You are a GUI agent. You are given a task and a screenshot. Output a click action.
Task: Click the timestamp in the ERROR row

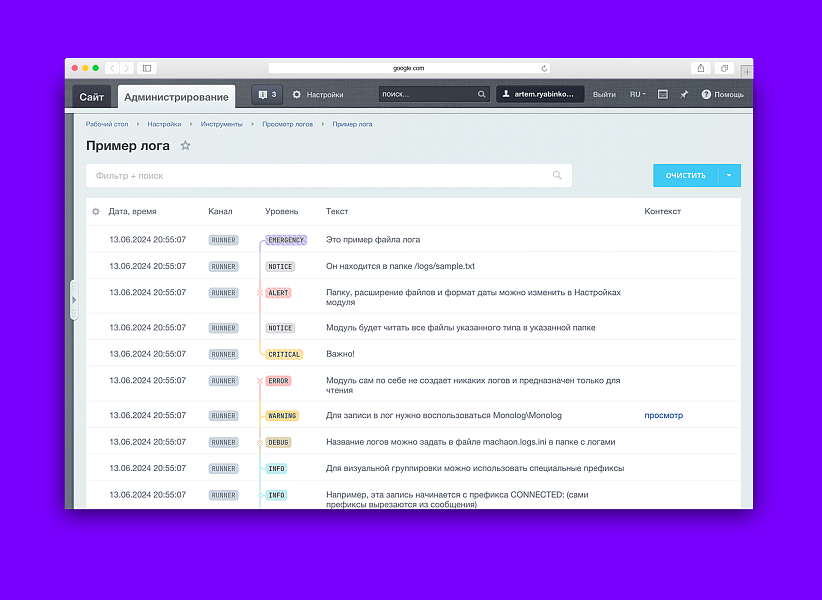(147, 380)
